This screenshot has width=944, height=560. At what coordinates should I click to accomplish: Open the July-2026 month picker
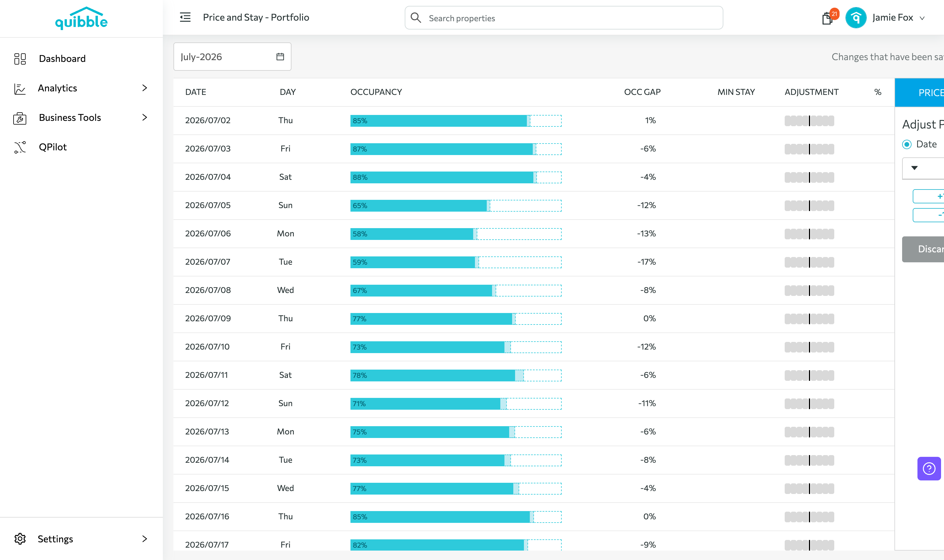(x=232, y=57)
